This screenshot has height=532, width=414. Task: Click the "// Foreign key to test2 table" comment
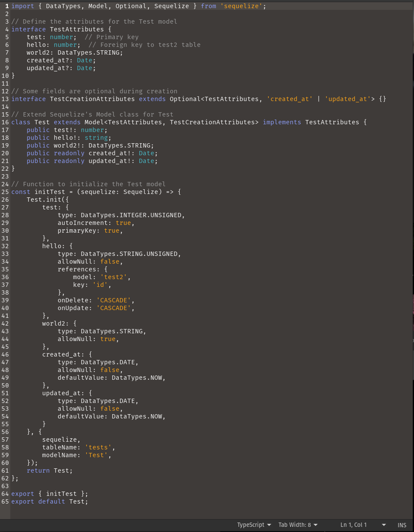click(x=144, y=45)
